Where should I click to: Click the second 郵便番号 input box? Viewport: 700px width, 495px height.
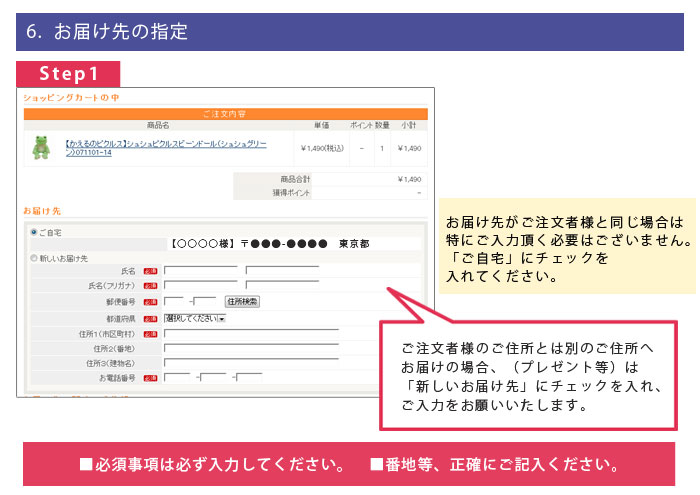[x=207, y=302]
